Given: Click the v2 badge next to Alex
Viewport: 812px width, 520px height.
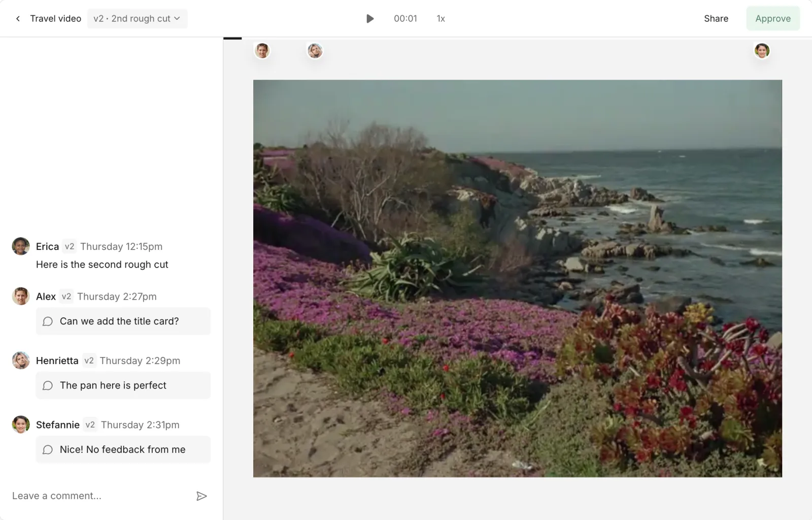Looking at the screenshot, I should coord(66,296).
